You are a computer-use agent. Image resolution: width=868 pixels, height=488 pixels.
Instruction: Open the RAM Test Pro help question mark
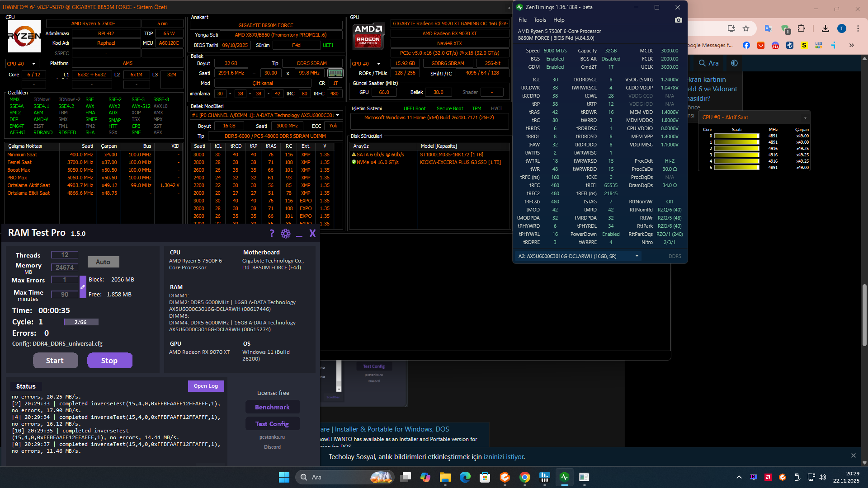tap(272, 233)
